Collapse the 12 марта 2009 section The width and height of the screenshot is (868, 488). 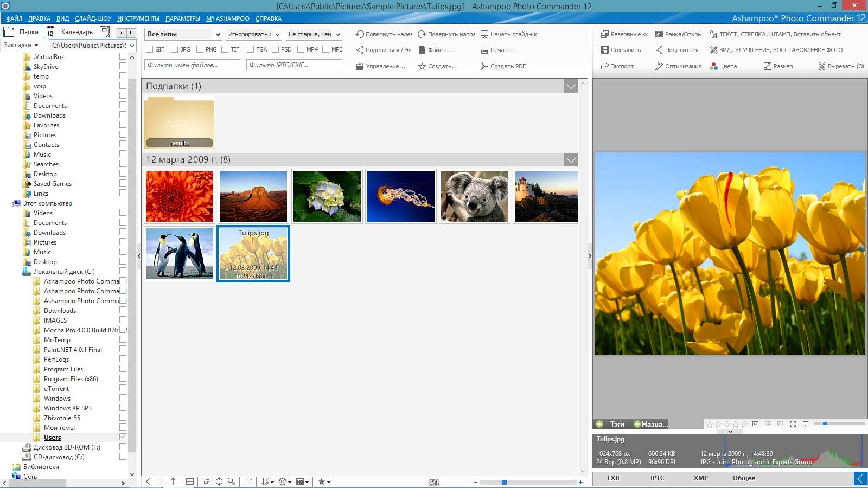(x=571, y=160)
